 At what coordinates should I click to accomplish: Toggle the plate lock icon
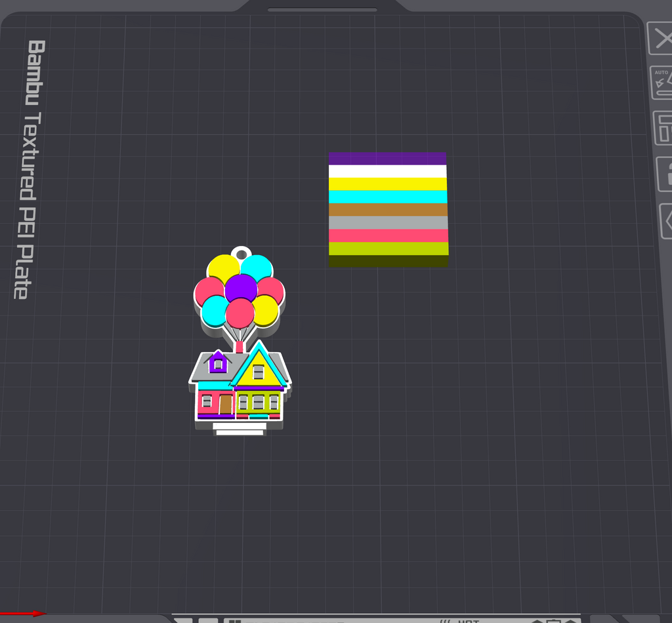665,174
